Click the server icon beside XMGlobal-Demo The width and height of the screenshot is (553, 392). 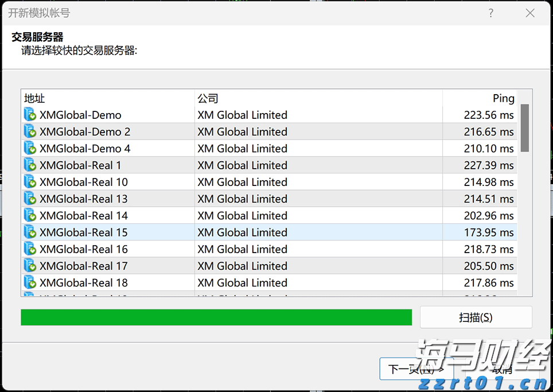(x=29, y=114)
